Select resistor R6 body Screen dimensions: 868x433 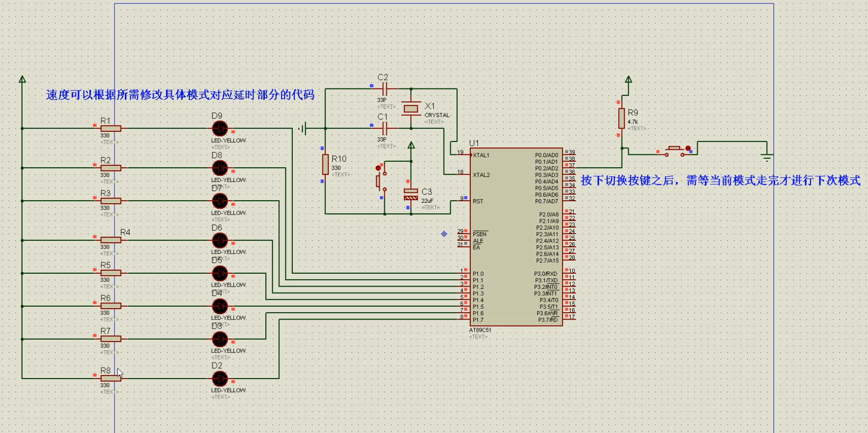pos(111,306)
